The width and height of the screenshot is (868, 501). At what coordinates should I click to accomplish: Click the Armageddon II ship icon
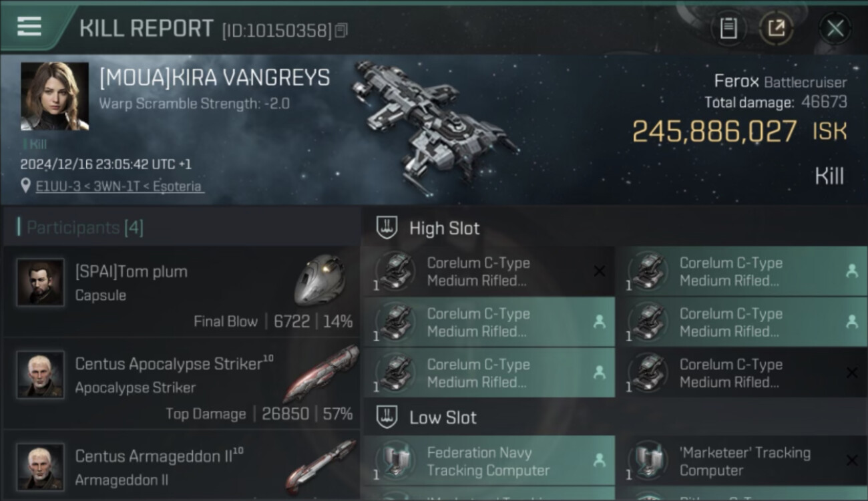[x=320, y=466]
